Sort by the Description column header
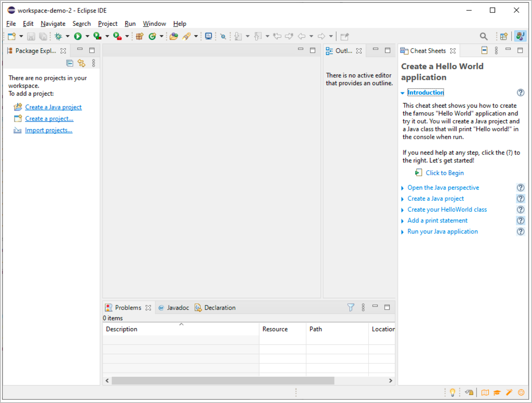532x403 pixels. [181, 329]
